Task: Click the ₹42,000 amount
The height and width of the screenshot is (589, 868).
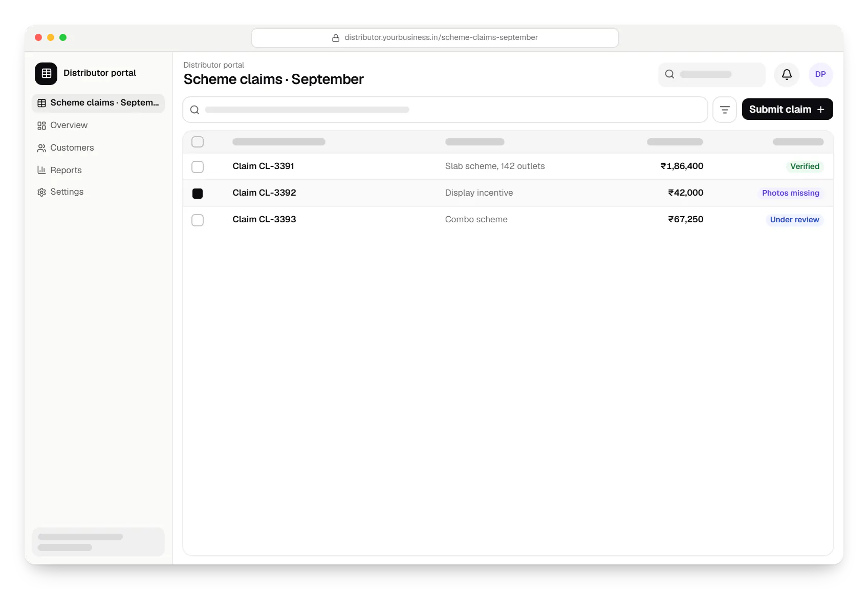Action: (685, 193)
